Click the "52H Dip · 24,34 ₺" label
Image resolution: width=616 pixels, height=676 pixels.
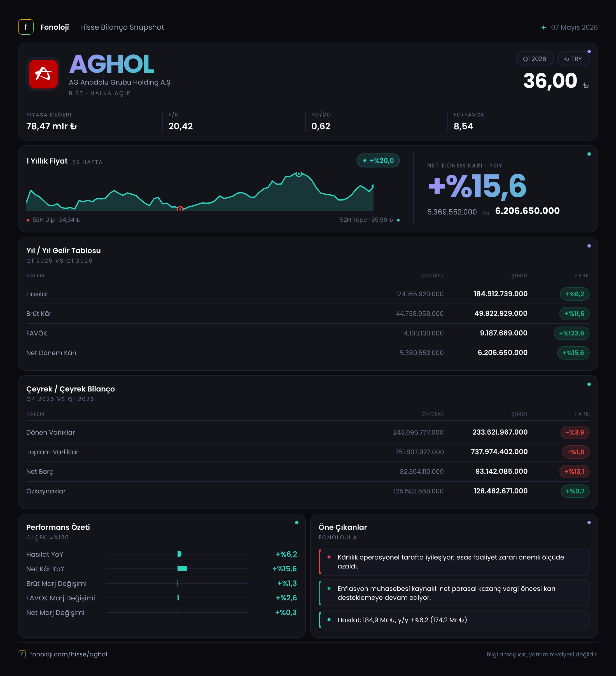pos(56,220)
